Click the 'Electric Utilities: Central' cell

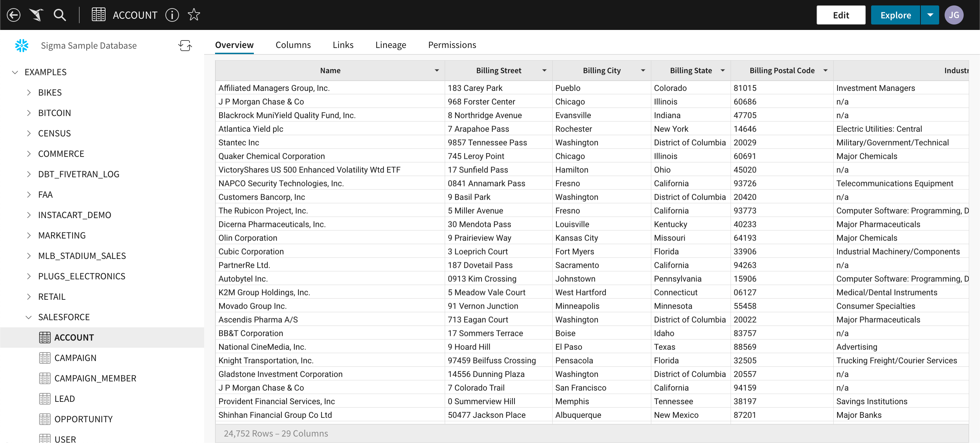coord(901,129)
